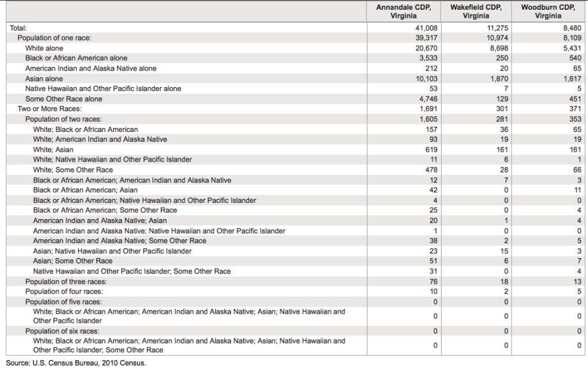588x370 pixels.
Task: Select the 'Population of six races:' row label
Action: (63, 331)
